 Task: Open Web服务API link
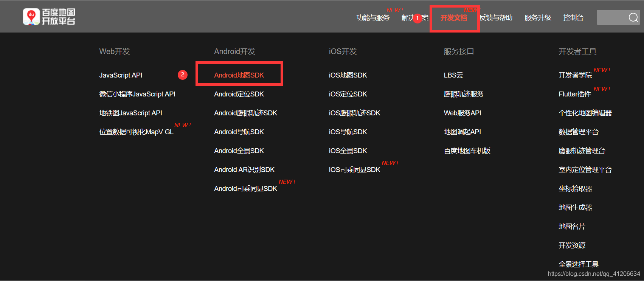pyautogui.click(x=462, y=113)
